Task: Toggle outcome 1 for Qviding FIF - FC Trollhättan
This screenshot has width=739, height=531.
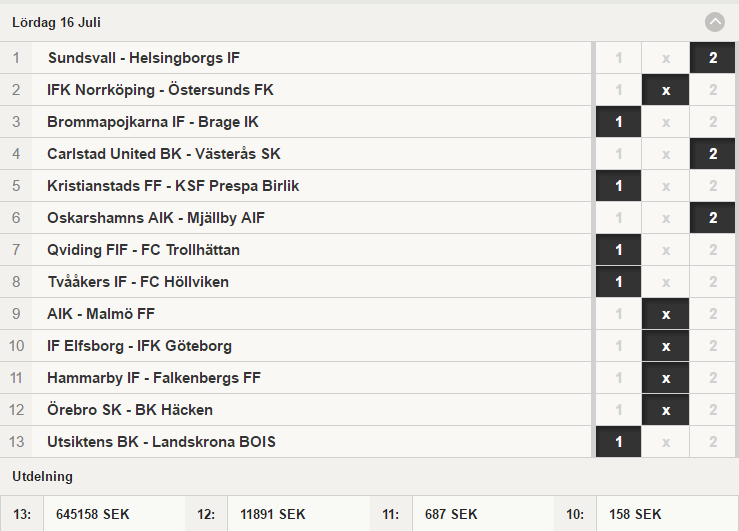Action: pyautogui.click(x=618, y=250)
